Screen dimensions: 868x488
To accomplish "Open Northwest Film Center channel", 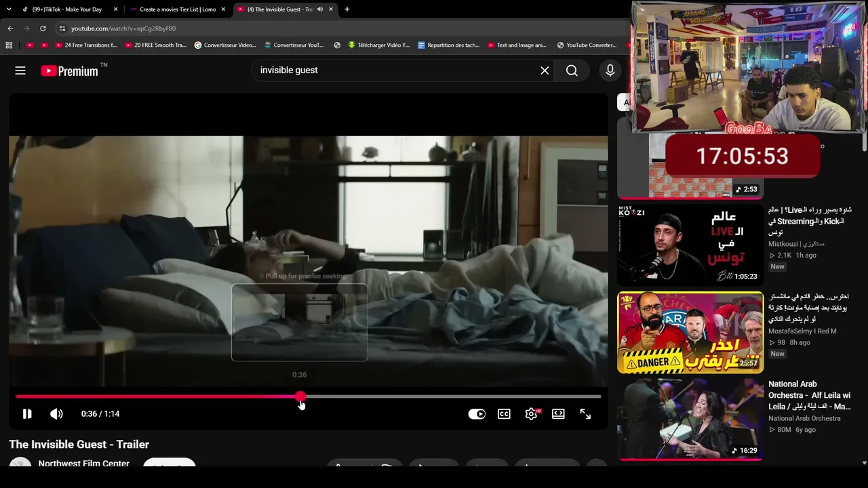I will click(x=83, y=464).
